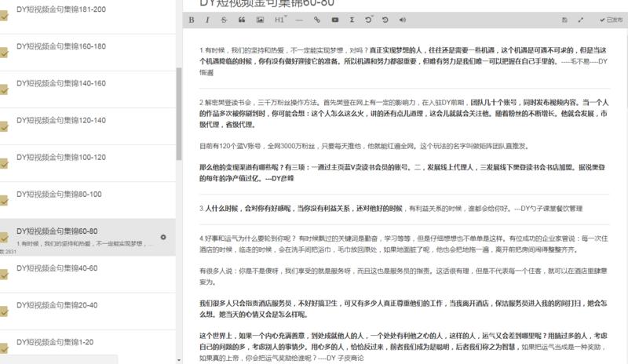Viewport: 628px width, 364px height.
Task: Toggle bold formatting in editor toolbar
Action: (192, 20)
